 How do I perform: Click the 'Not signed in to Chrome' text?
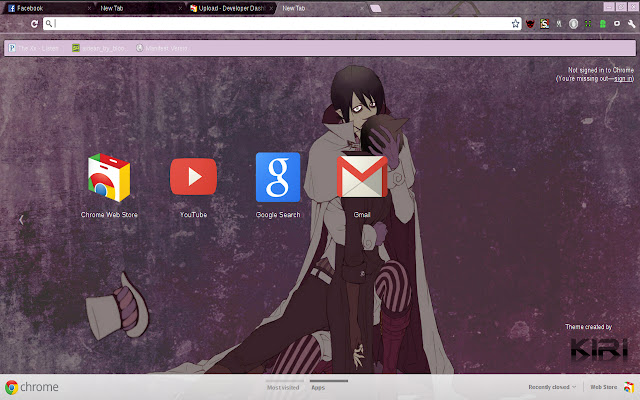(601, 70)
